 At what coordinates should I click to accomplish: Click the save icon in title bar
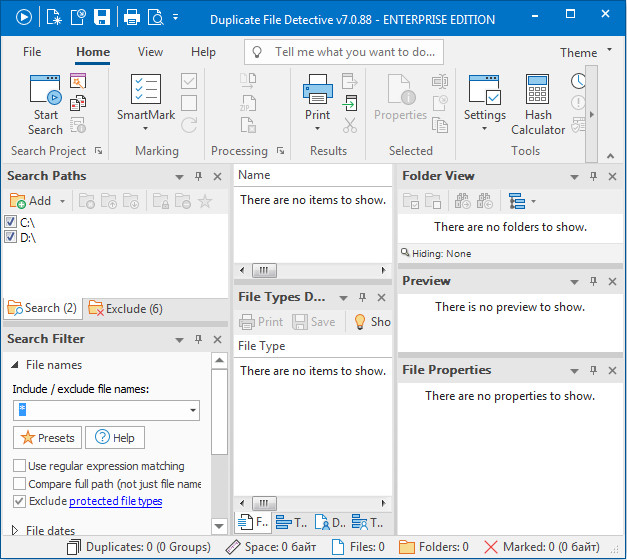[x=102, y=17]
